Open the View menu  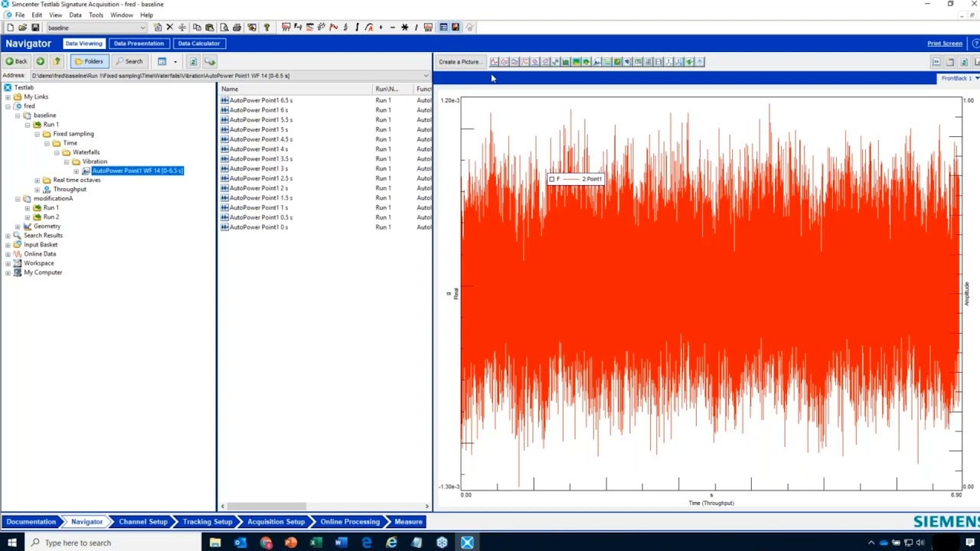(x=56, y=15)
